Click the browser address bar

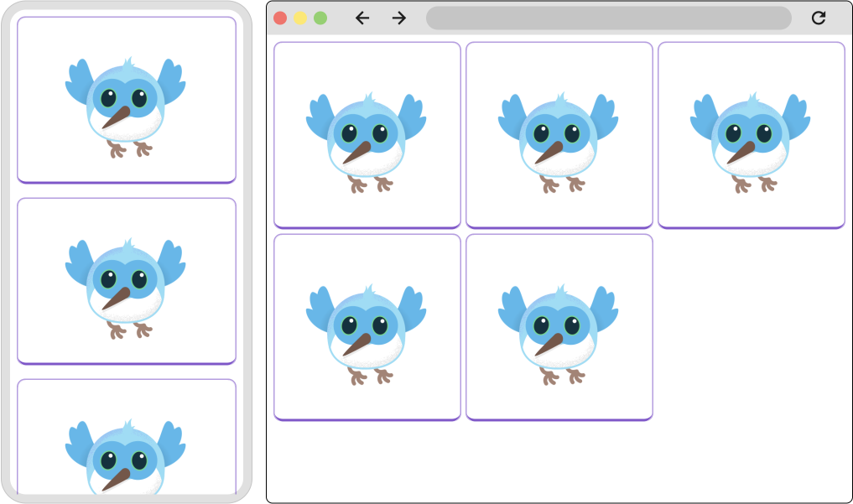click(608, 17)
